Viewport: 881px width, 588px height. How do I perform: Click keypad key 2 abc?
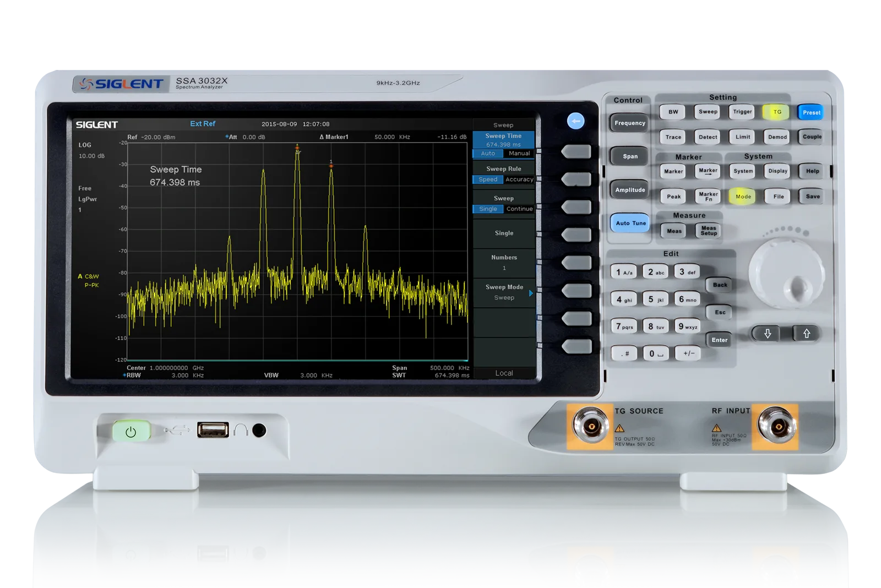(655, 272)
